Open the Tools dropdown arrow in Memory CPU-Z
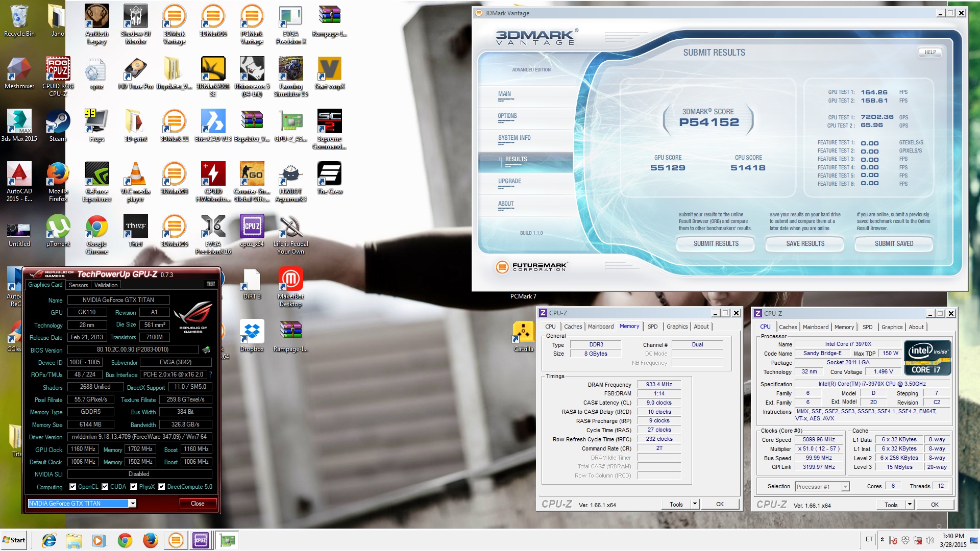The image size is (980, 551). tap(695, 504)
